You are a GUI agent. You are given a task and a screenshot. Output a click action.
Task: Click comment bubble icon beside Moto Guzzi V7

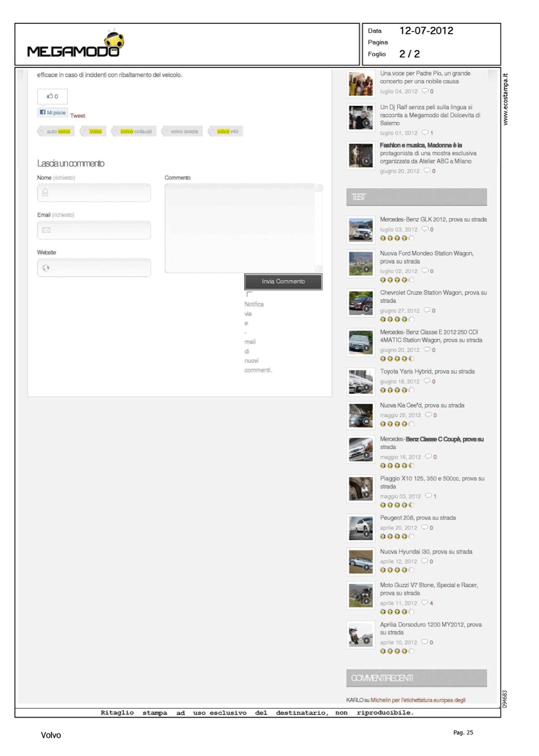pyautogui.click(x=425, y=603)
